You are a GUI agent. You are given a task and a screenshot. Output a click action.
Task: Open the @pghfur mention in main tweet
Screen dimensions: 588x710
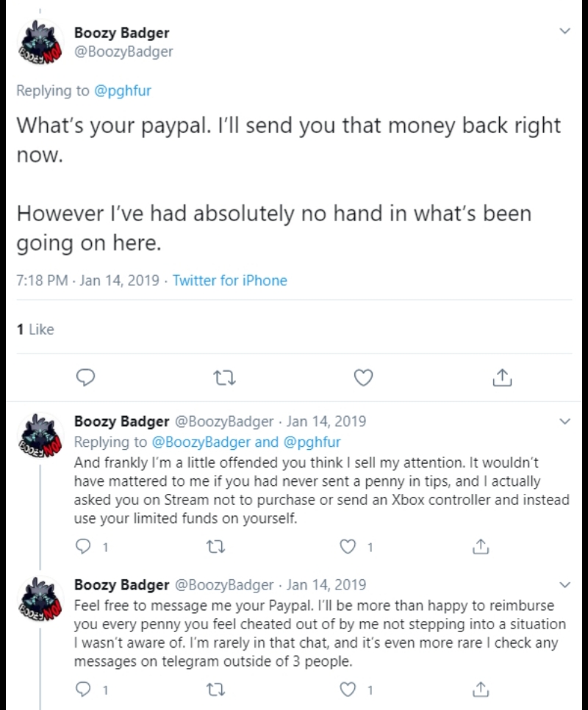122,91
